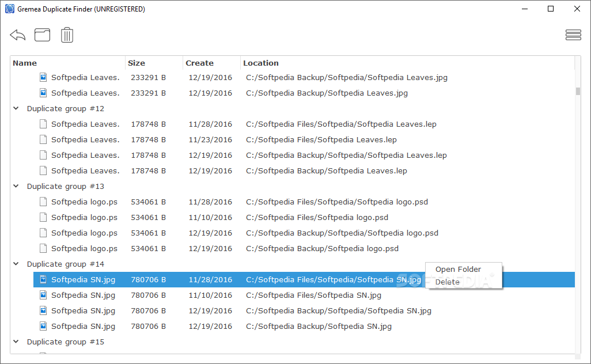Click 11/10/2016 date of Softpedia Files/Softpedia logo.psd

tap(210, 217)
